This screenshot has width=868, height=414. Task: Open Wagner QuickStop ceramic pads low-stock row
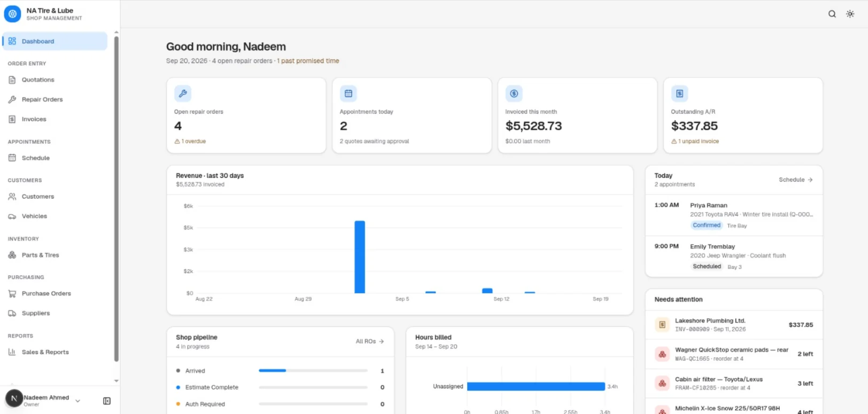(x=734, y=354)
